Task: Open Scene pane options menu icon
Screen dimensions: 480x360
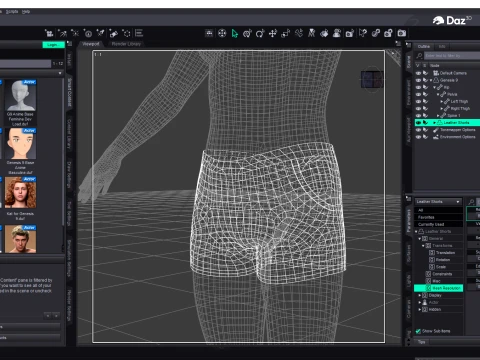Action: coord(408,44)
